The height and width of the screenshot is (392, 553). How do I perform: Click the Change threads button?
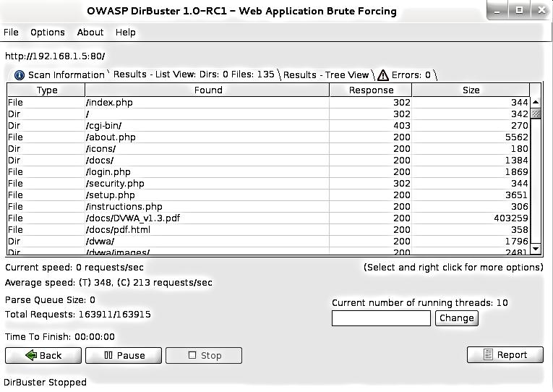tap(457, 318)
